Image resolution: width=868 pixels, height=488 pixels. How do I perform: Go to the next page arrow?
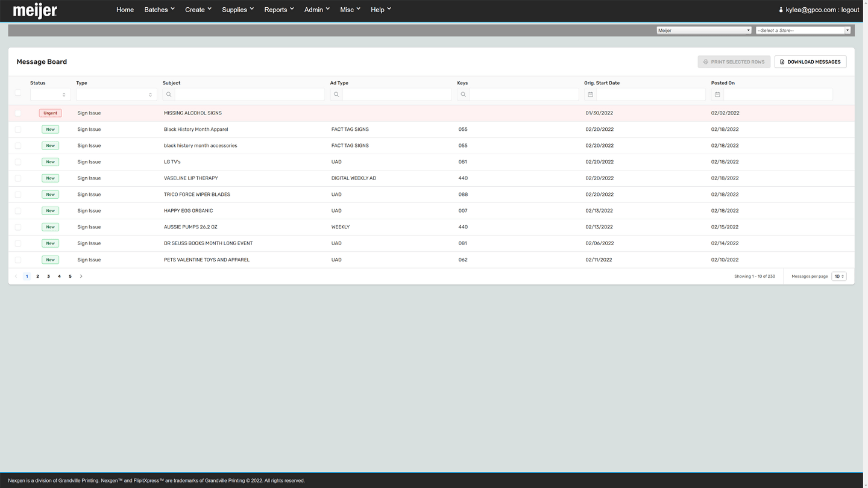(81, 277)
